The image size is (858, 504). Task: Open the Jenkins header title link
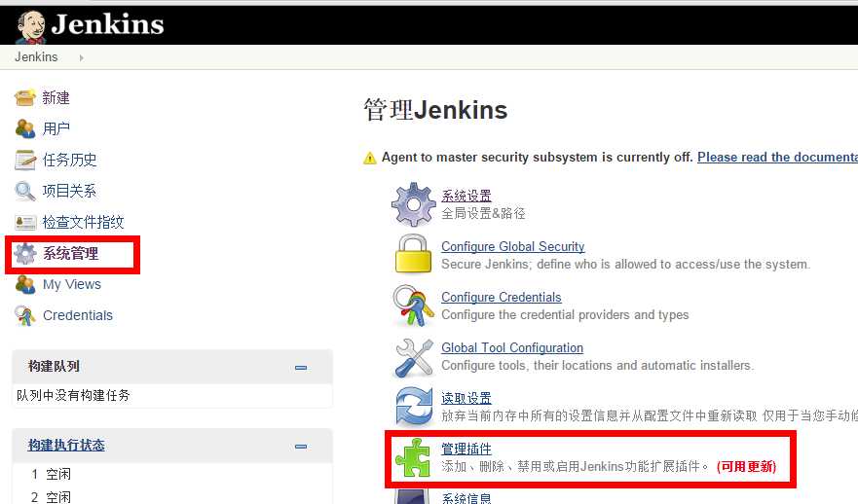[x=108, y=24]
